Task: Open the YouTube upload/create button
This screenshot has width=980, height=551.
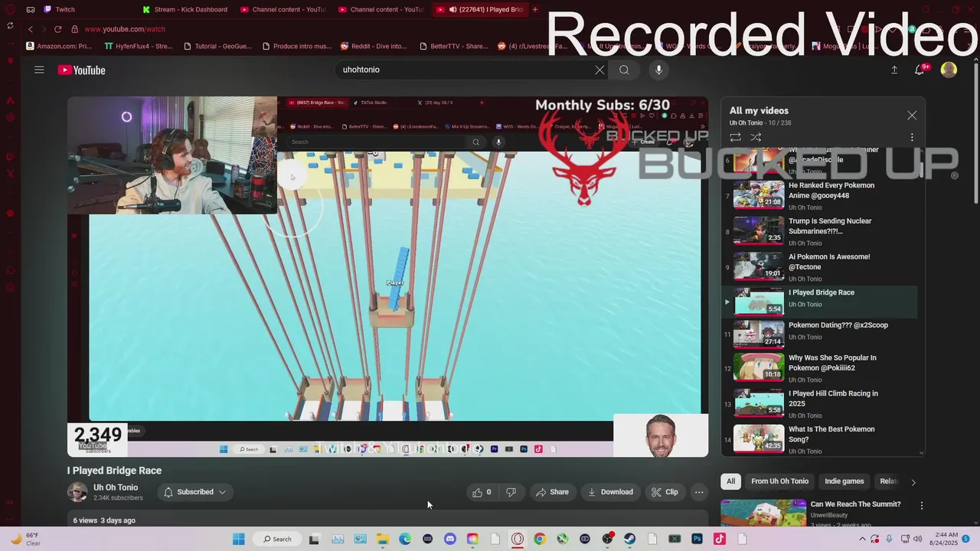Action: coord(893,70)
